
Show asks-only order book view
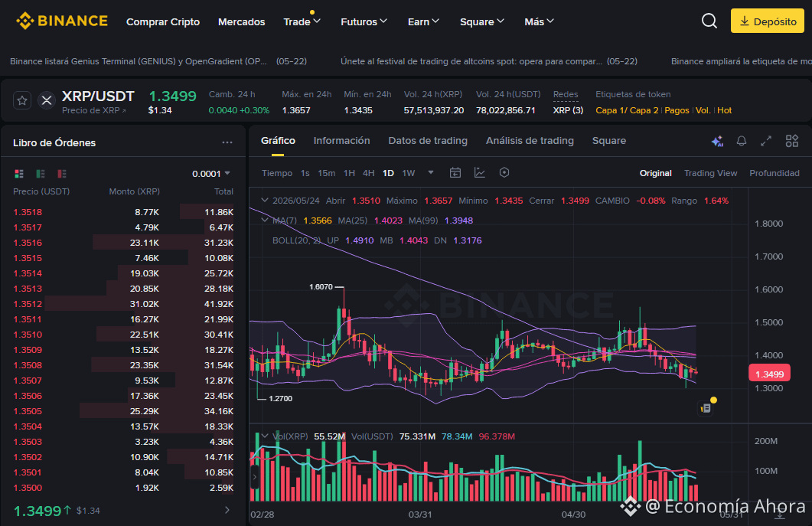pos(62,174)
